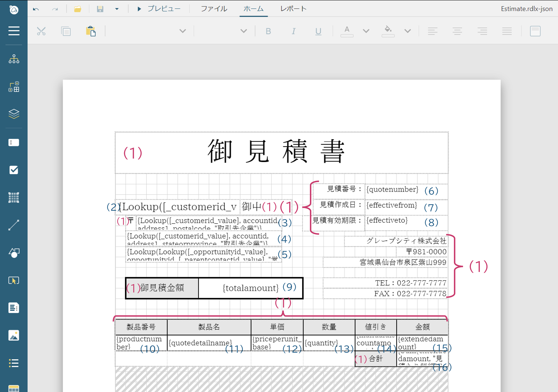Toggle Bold formatting
Image resolution: width=558 pixels, height=392 pixels.
point(268,31)
